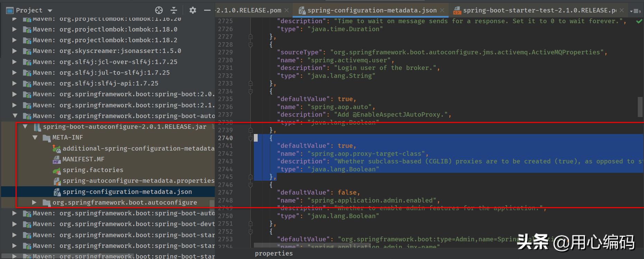Click the properties breadcrumb at bottom
The image size is (644, 259).
(x=274, y=253)
